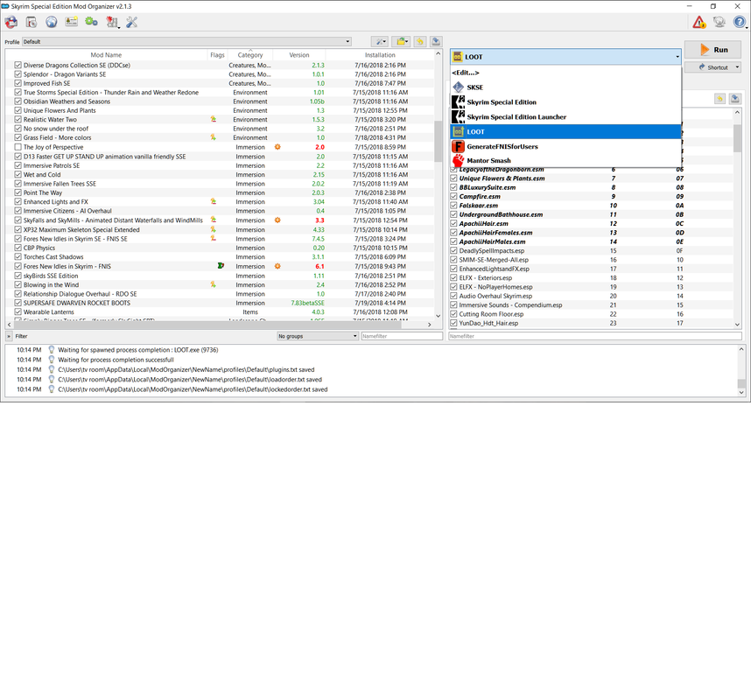Click mod list vertical scrollbar thumb
Screen dimensions: 751x700
click(438, 141)
